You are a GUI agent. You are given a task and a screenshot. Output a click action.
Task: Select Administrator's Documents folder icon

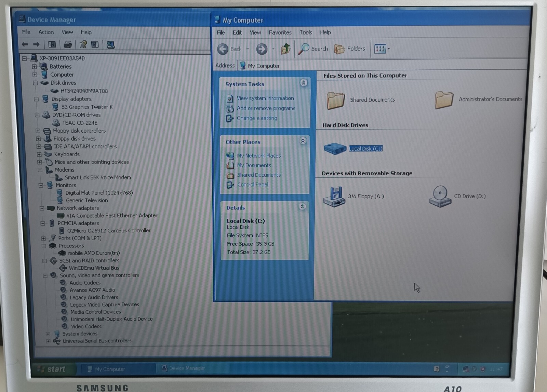click(444, 99)
